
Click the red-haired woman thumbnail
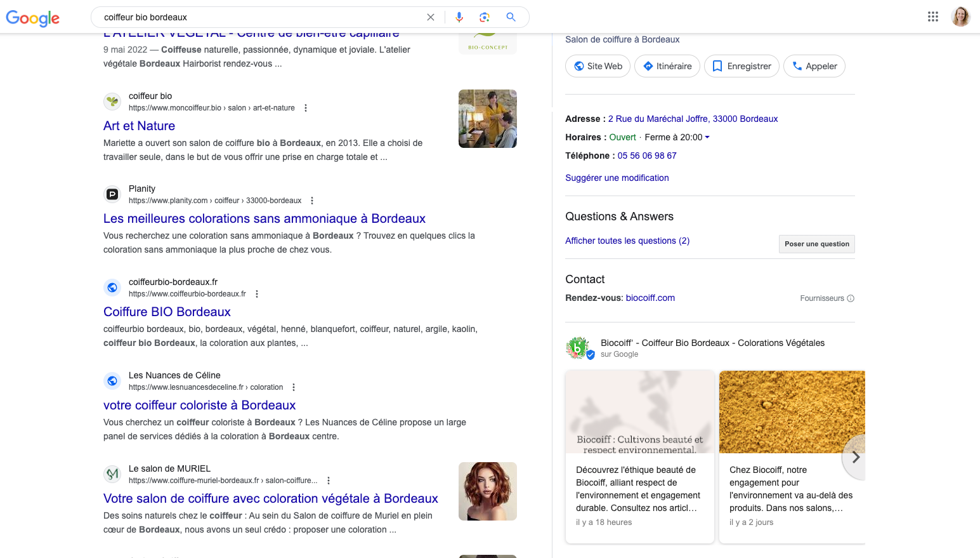point(488,491)
